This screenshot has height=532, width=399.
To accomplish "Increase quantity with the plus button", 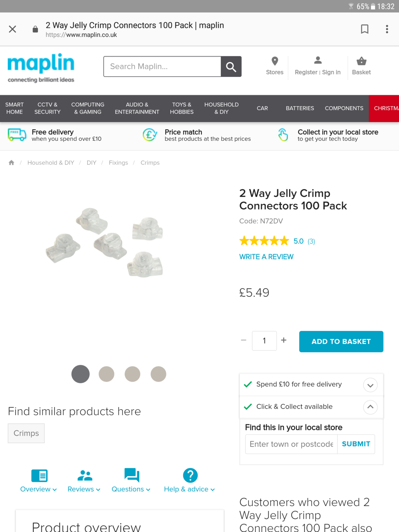I will coord(284,340).
